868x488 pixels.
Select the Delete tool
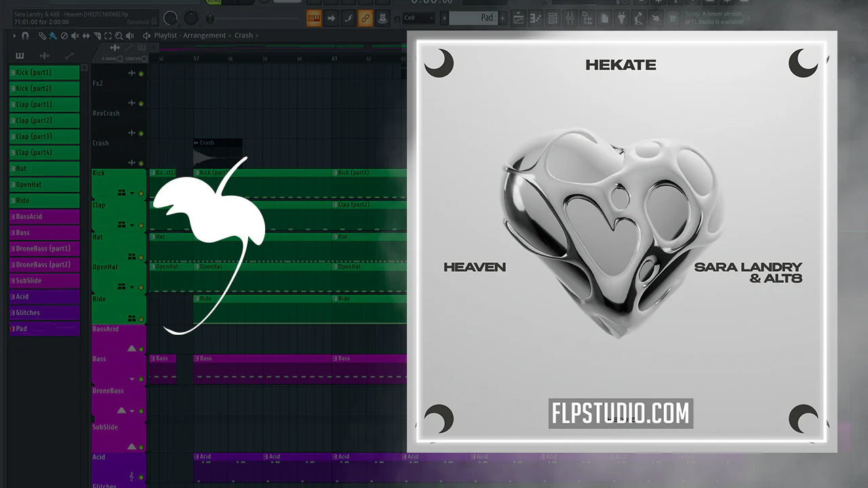click(x=64, y=35)
